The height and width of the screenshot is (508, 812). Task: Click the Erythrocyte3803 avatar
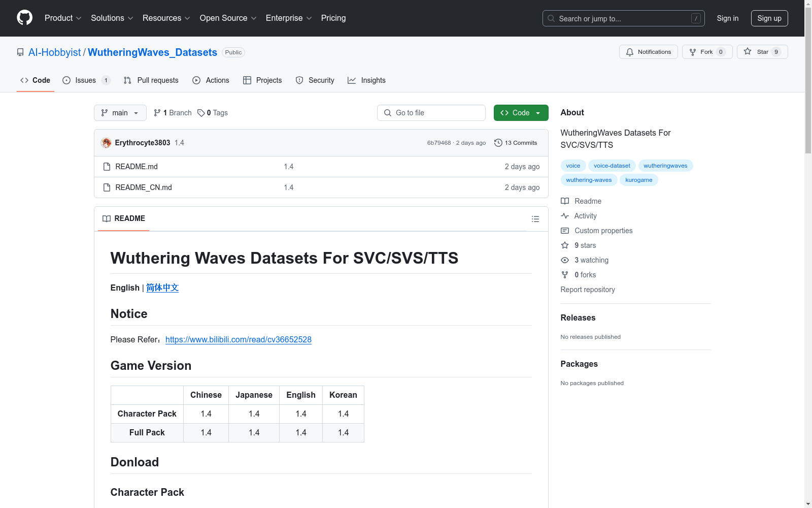click(106, 143)
